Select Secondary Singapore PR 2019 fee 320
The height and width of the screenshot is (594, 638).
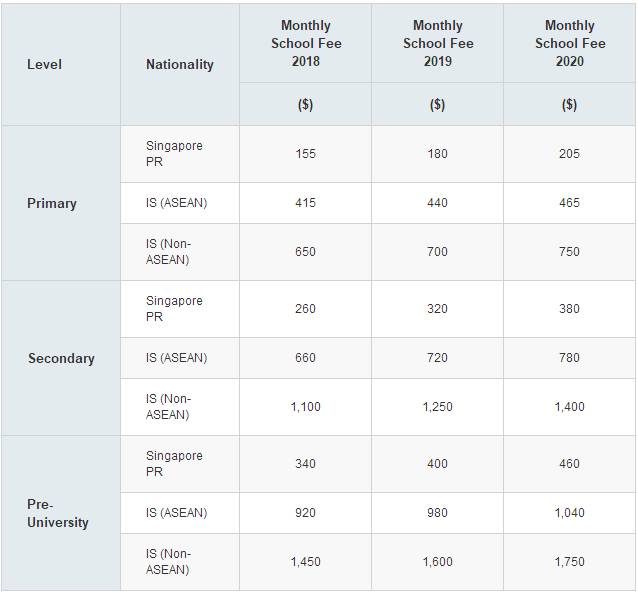click(437, 309)
